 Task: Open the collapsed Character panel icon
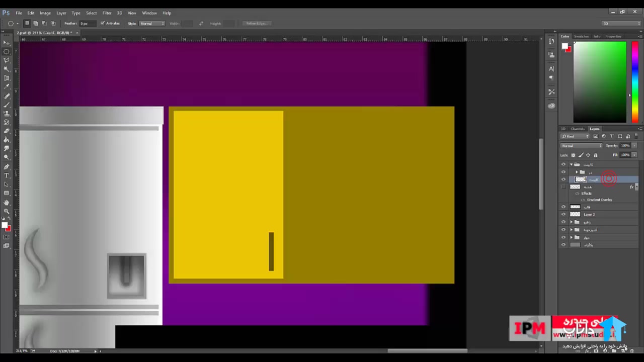tap(551, 68)
